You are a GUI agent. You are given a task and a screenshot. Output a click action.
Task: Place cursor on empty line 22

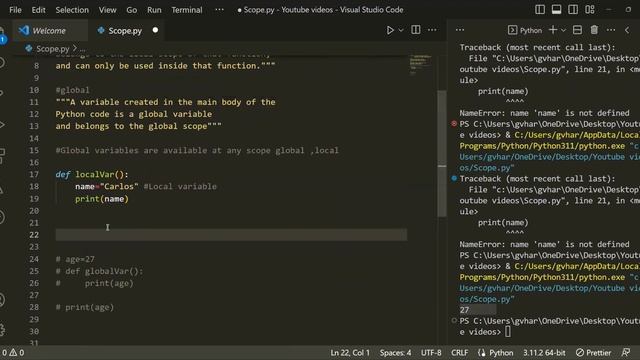click(x=231, y=235)
